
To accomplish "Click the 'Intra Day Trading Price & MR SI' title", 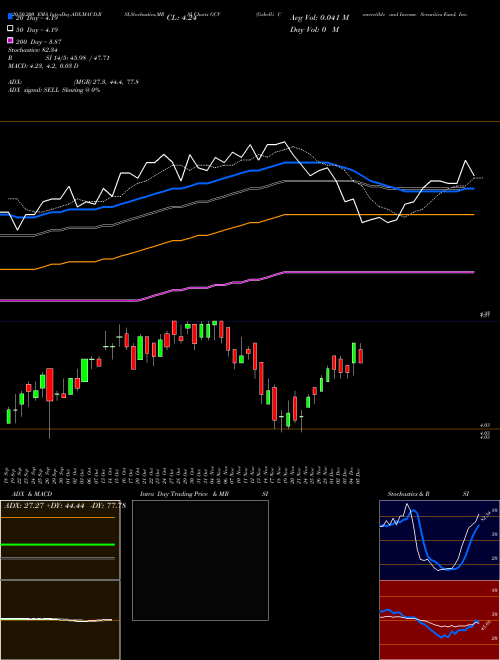I will pos(204,494).
